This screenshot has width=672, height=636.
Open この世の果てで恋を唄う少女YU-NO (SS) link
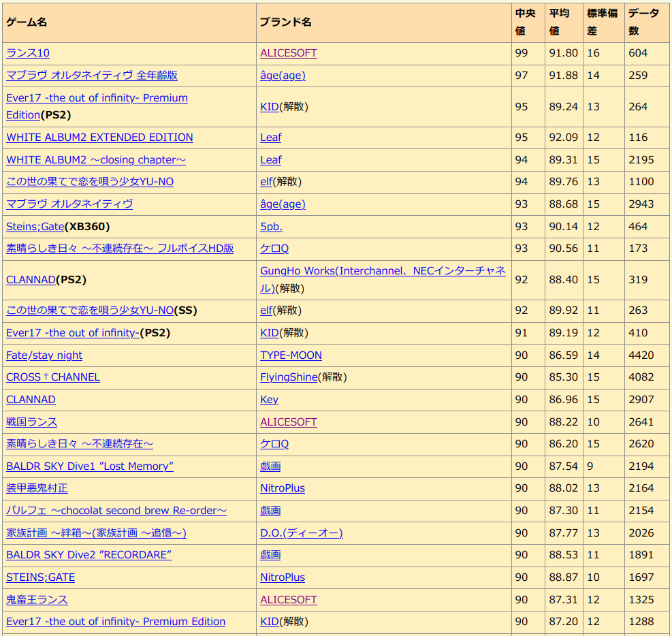(90, 311)
